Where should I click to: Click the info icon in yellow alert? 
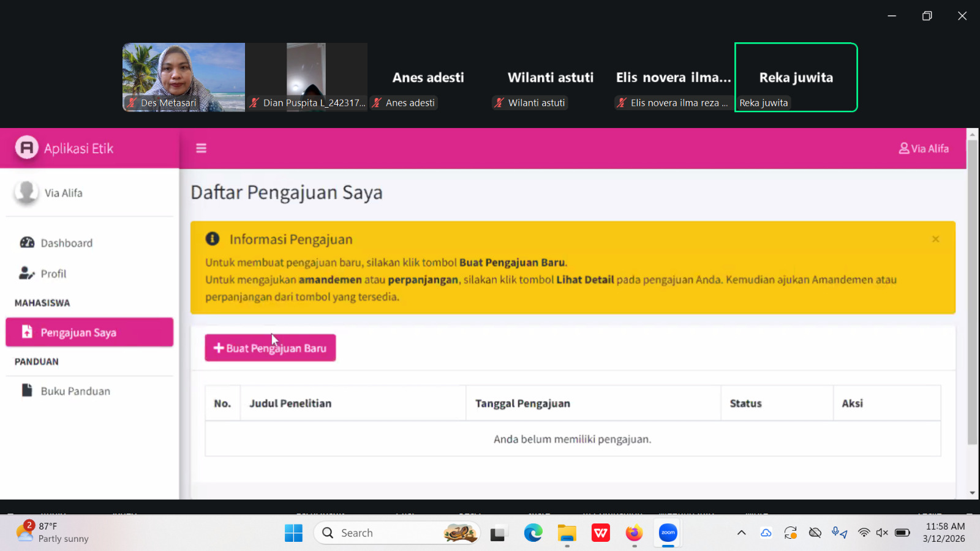tap(213, 239)
